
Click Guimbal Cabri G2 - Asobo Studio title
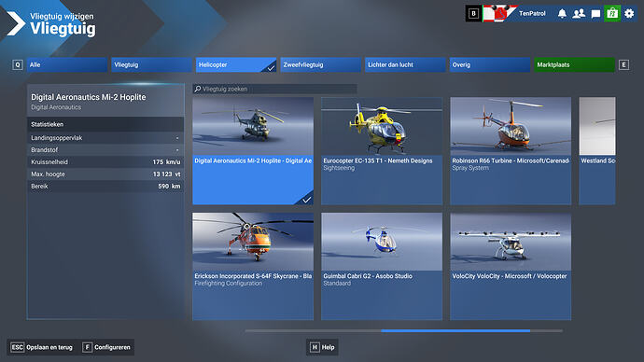coord(368,276)
